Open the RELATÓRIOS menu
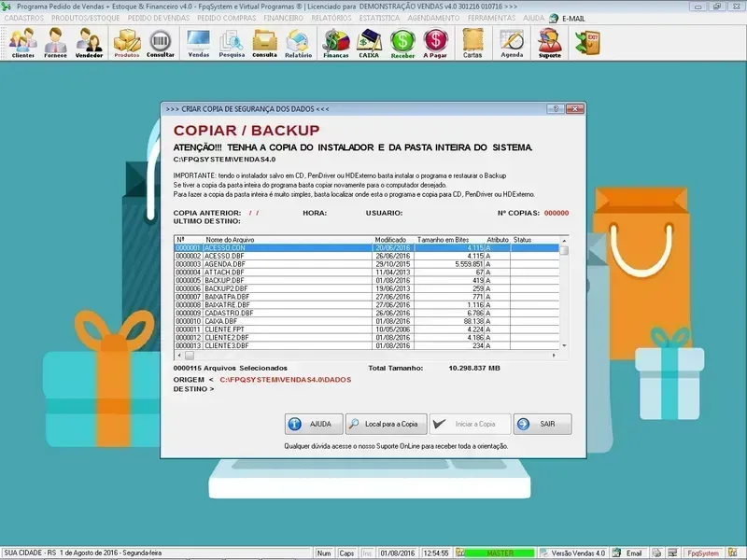Image resolution: width=747 pixels, height=560 pixels. click(331, 18)
